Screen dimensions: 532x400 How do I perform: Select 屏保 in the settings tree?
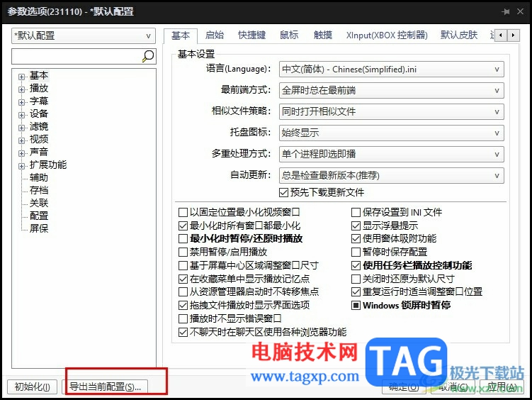coord(39,228)
